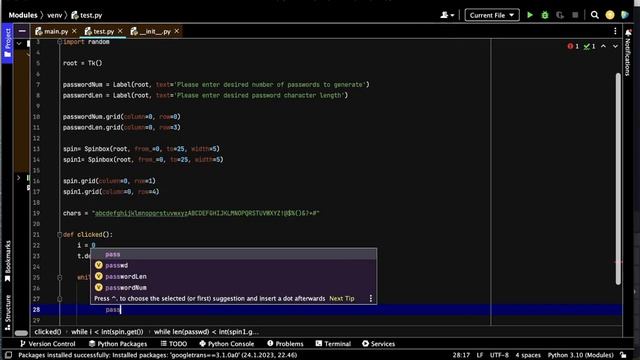Switch to the main.py tab
Viewport: 640px width, 360px height.
(52, 31)
